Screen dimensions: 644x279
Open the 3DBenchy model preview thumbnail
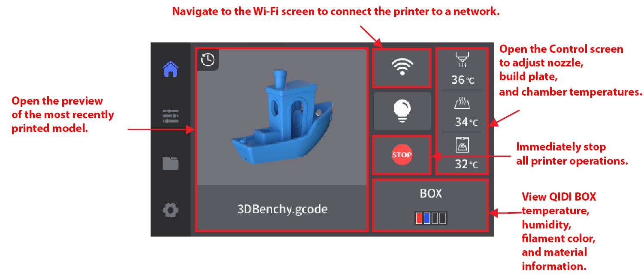coord(282,117)
